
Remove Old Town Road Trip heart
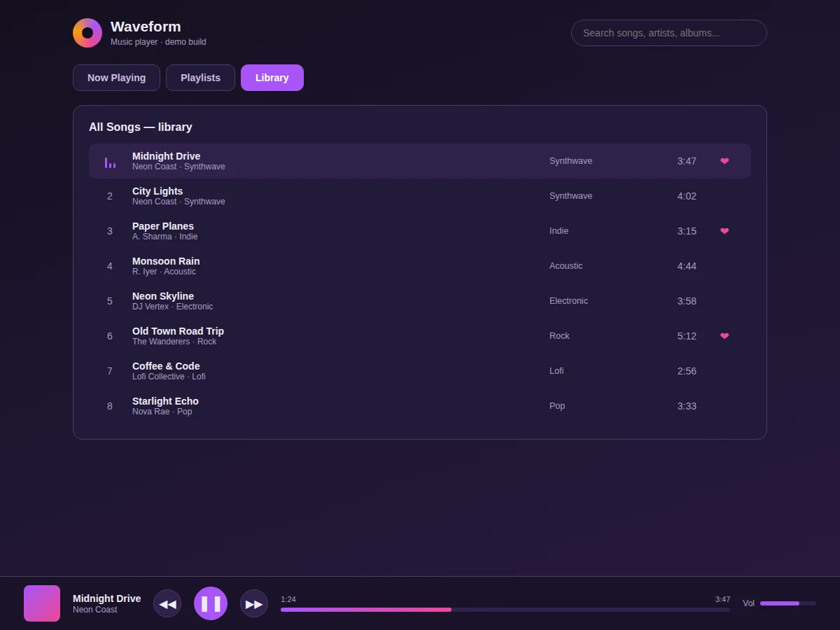[x=724, y=336]
